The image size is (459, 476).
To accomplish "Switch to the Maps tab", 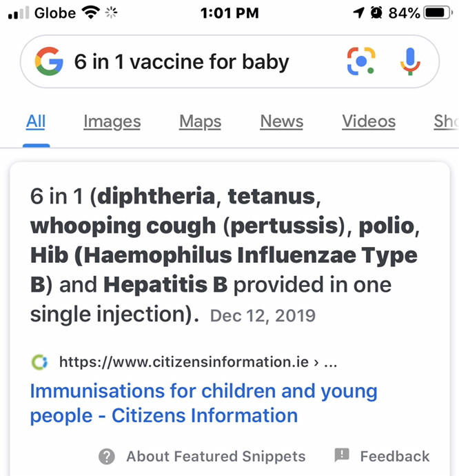I will [201, 121].
